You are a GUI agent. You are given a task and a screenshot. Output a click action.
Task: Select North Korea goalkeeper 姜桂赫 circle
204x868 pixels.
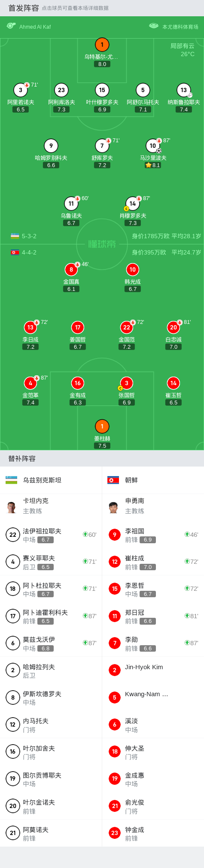click(102, 426)
